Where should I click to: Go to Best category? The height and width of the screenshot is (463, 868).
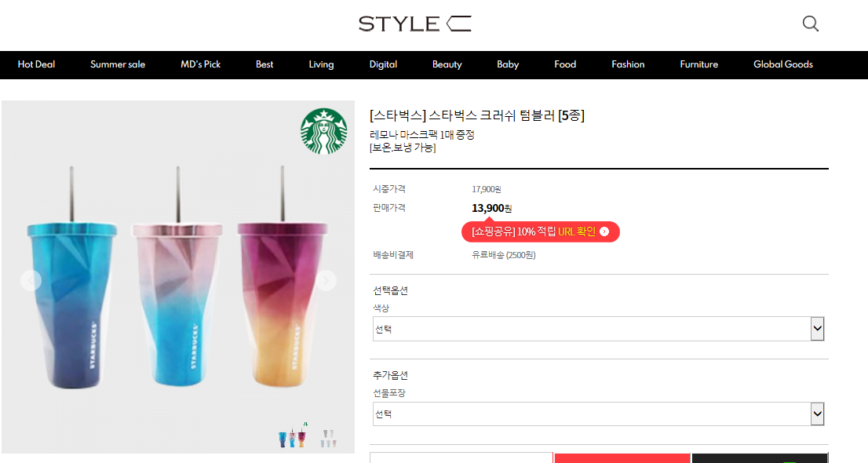pyautogui.click(x=264, y=64)
